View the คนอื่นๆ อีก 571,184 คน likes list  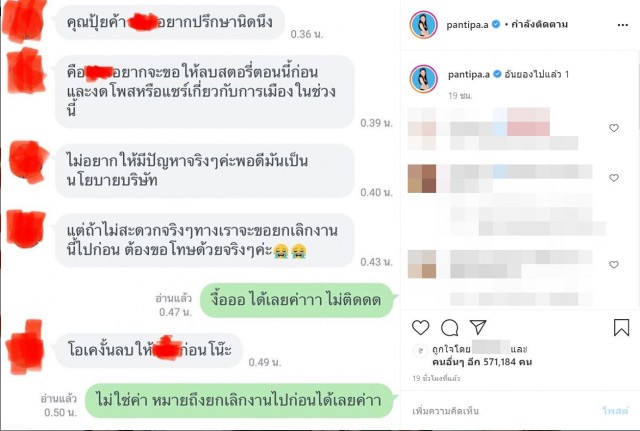[x=482, y=362]
